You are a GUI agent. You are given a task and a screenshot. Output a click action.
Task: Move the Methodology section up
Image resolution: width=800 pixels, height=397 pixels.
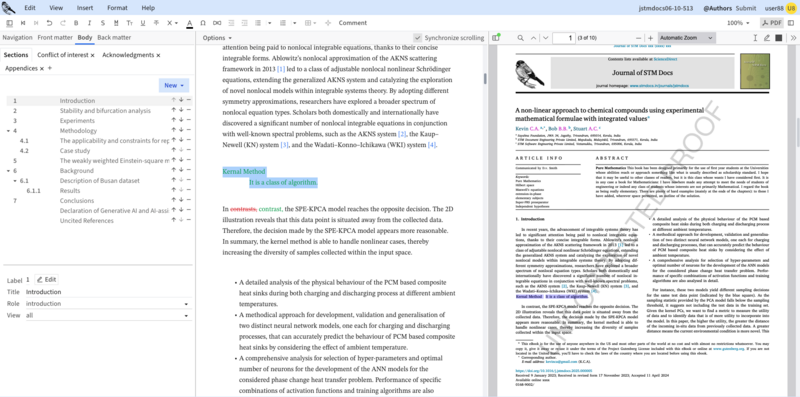coord(173,131)
